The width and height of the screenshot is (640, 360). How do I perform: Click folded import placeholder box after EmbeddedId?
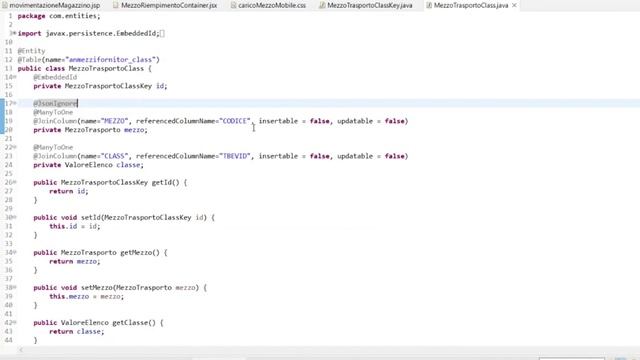[162, 33]
